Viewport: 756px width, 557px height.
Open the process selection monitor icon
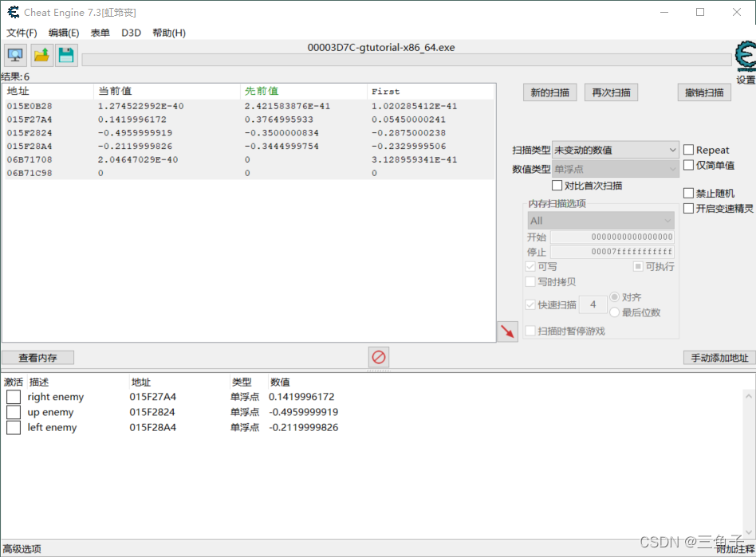tap(15, 56)
